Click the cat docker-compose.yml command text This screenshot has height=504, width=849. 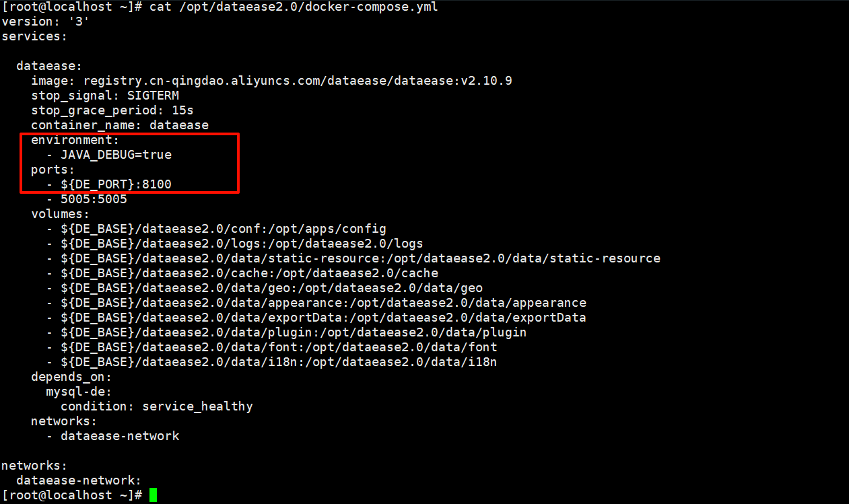click(292, 7)
